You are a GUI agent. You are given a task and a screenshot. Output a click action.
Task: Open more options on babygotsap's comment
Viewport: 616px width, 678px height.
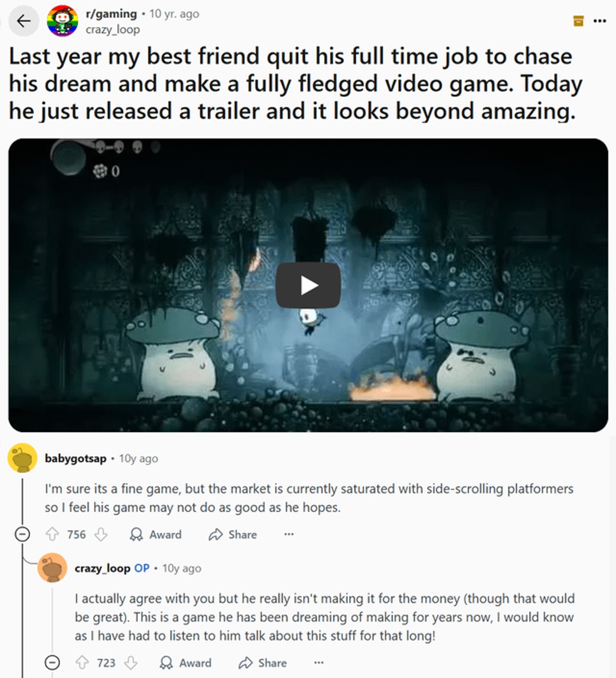(289, 535)
